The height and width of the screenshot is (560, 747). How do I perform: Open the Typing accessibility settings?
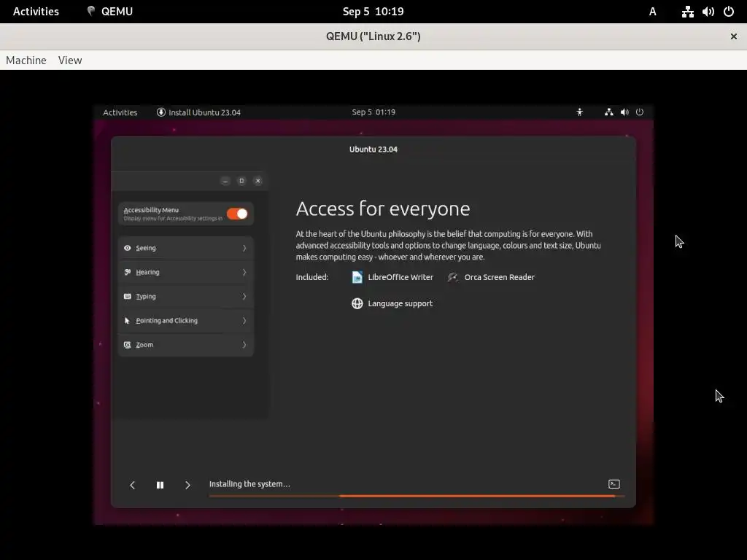coord(186,296)
